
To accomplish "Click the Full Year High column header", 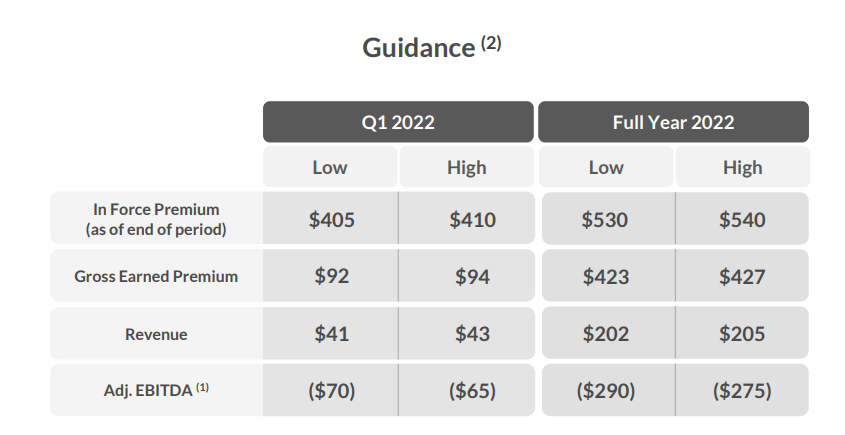I will click(x=743, y=167).
